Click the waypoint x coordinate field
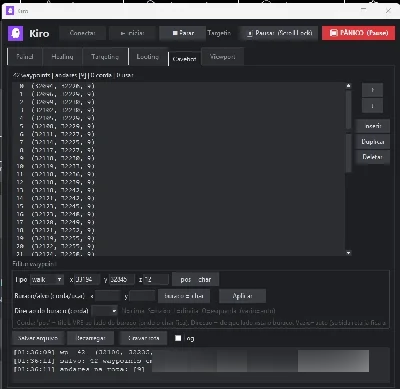Screen dimensions: 400x389 pyautogui.click(x=87, y=279)
